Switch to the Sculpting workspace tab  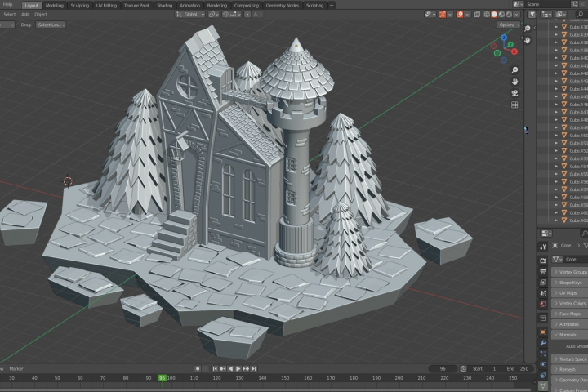[80, 5]
